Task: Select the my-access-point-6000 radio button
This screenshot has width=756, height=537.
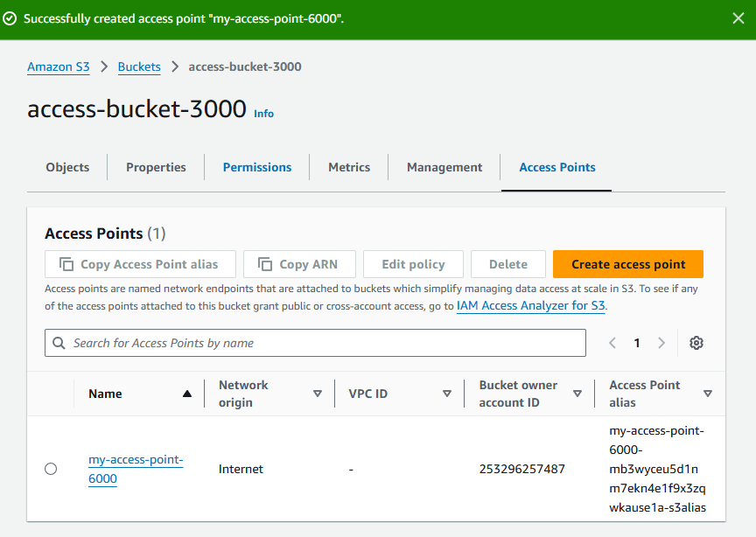Action: [51, 469]
